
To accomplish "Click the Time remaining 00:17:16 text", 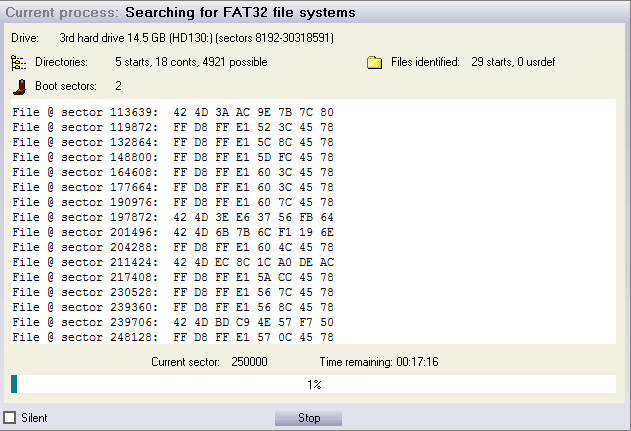I will pos(379,362).
